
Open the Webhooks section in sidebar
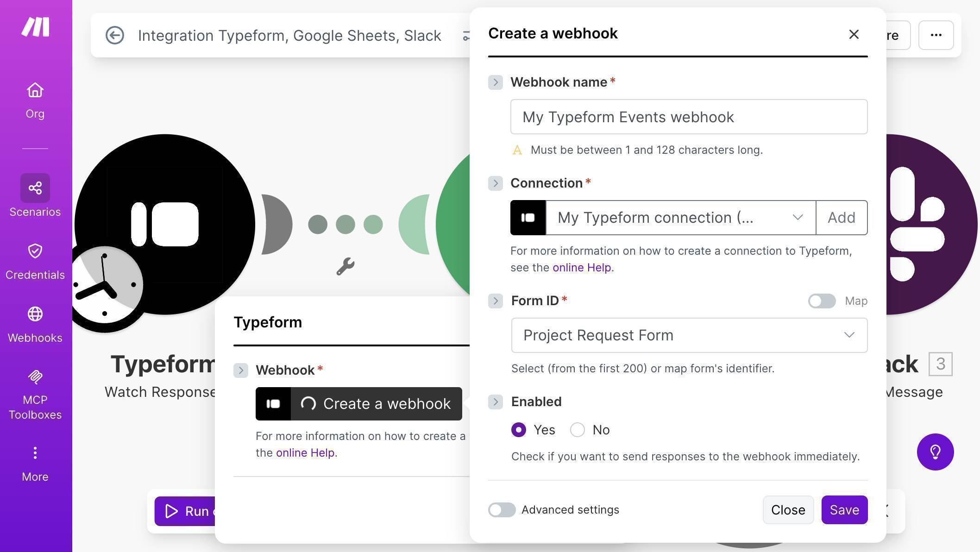[x=35, y=322]
